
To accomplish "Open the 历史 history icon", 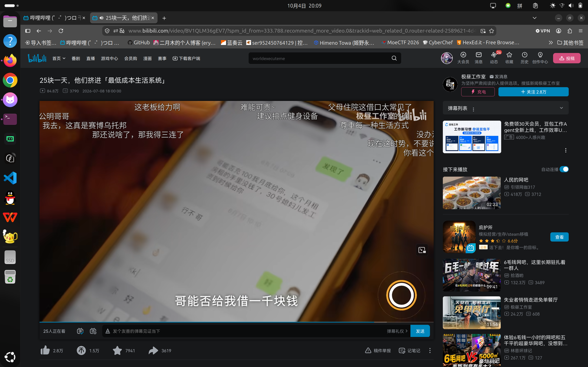I will [524, 58].
